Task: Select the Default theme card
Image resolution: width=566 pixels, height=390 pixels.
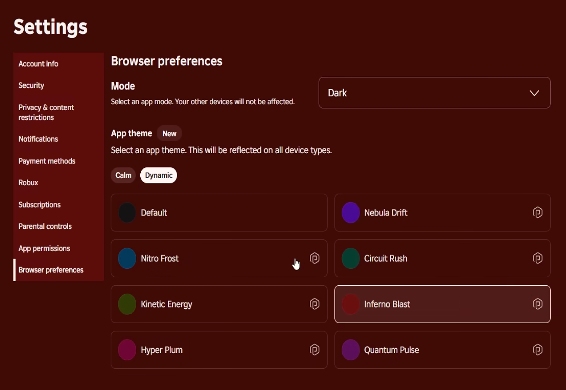Action: point(219,213)
